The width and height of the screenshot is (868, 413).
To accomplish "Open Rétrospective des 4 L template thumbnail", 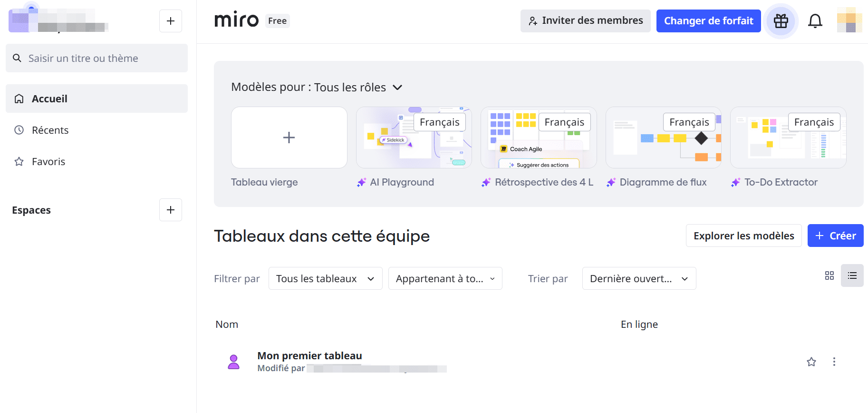I will pos(539,138).
